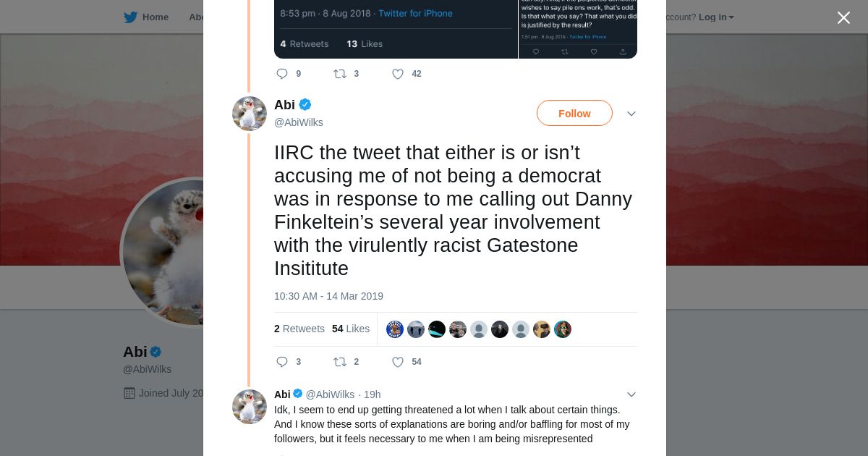This screenshot has width=868, height=456.
Task: Retweet the tweet with 3 retweets
Action: tap(339, 74)
